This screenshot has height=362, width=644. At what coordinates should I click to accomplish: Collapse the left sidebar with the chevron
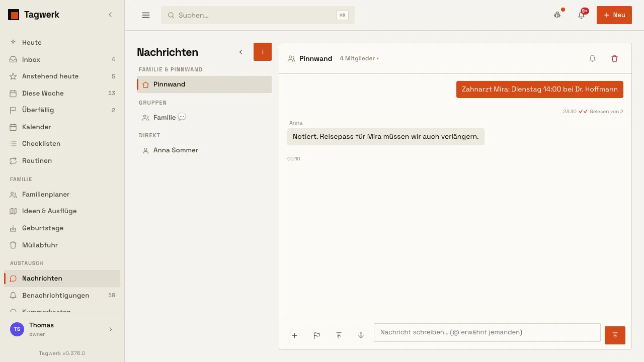pyautogui.click(x=110, y=15)
